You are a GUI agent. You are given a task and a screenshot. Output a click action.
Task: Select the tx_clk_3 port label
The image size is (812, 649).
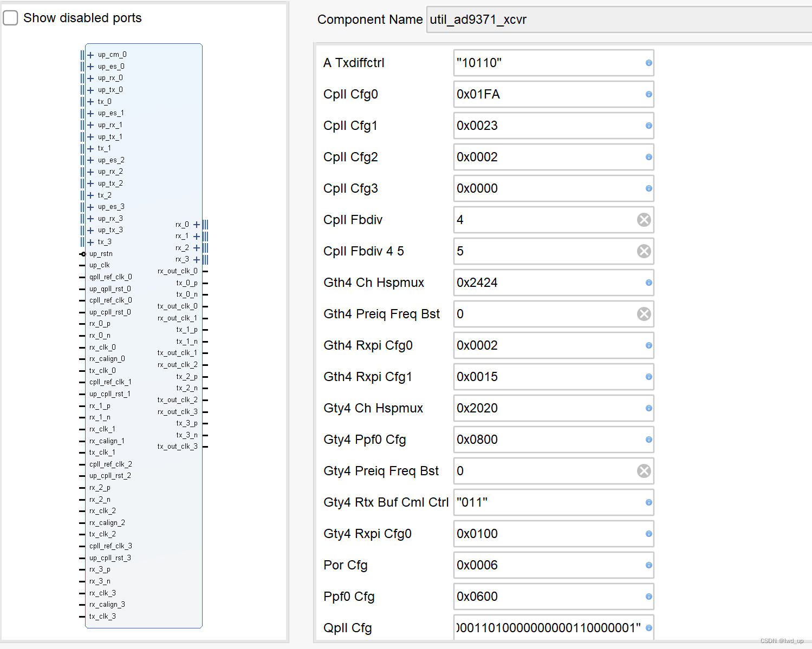(x=102, y=617)
